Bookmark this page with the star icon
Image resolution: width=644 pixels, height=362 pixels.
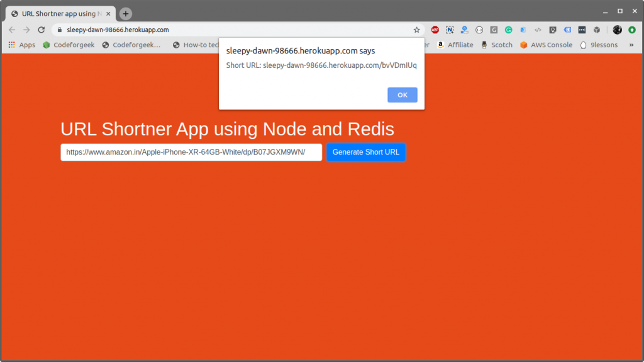416,30
